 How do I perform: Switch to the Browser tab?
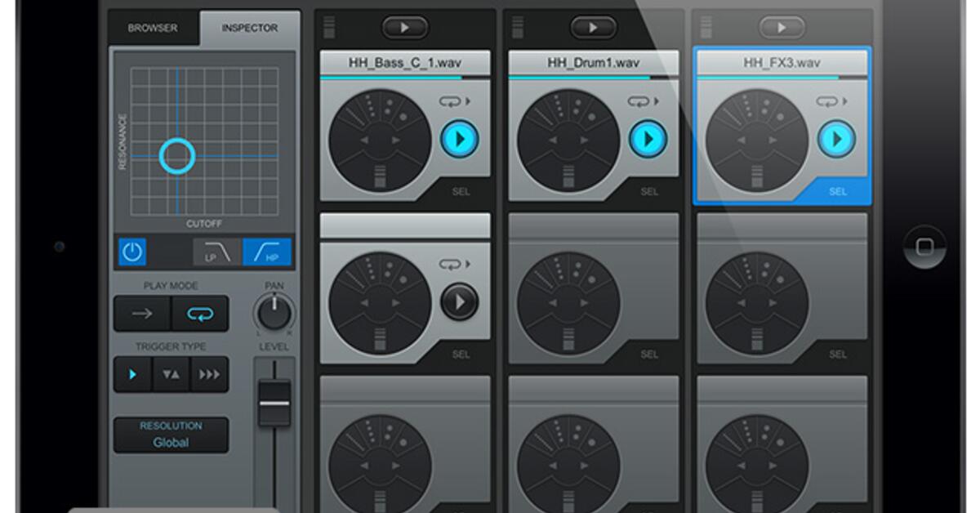point(152,27)
